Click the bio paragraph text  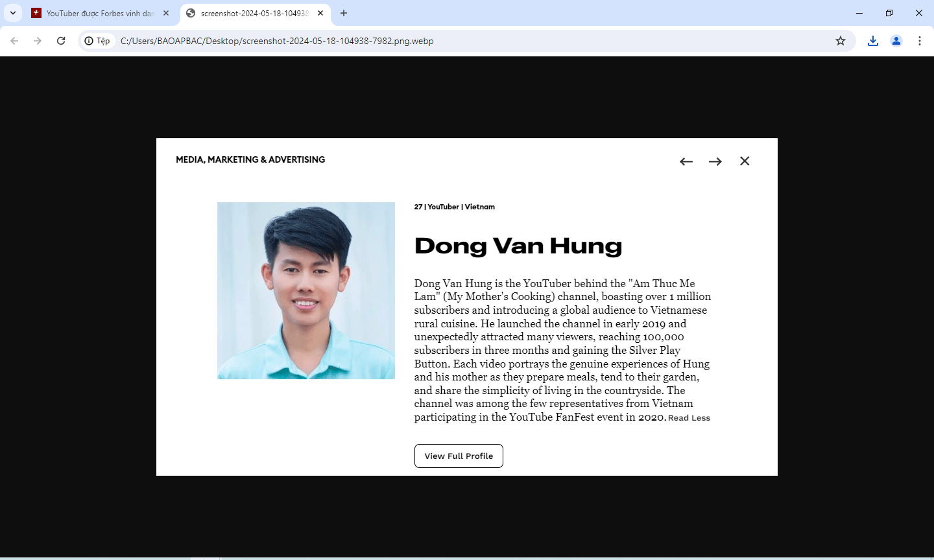(562, 350)
